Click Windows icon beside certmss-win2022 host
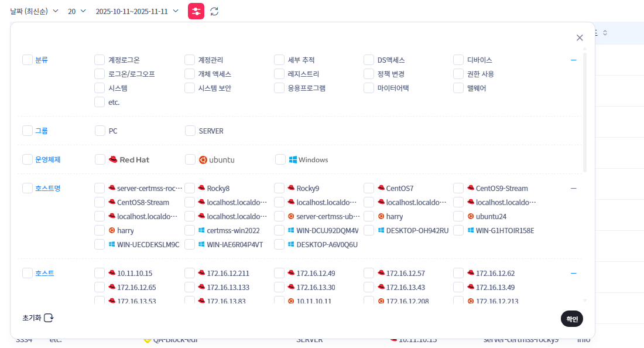The height and width of the screenshot is (348, 644). pos(201,231)
